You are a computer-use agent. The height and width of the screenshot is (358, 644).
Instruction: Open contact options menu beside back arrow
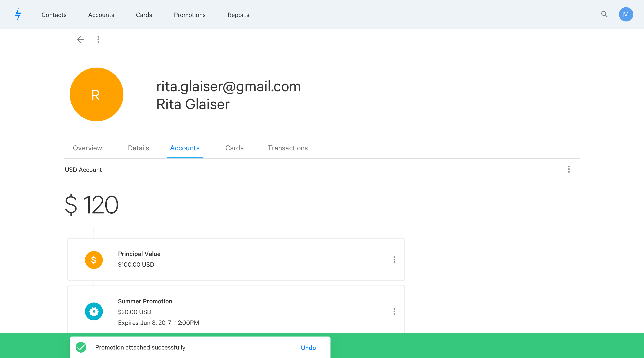coord(98,39)
